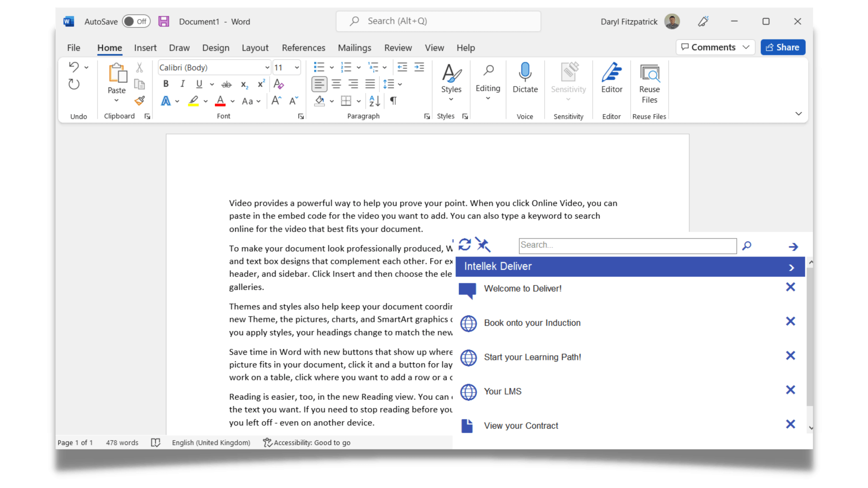Click the unpin icon in Deliver panel
The image size is (868, 488).
[x=483, y=244]
